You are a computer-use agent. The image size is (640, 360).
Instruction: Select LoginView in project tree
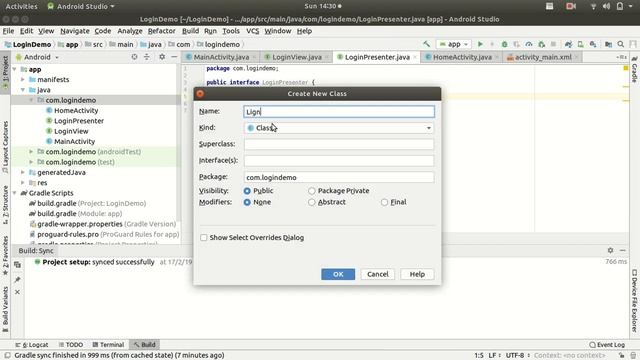coord(71,131)
